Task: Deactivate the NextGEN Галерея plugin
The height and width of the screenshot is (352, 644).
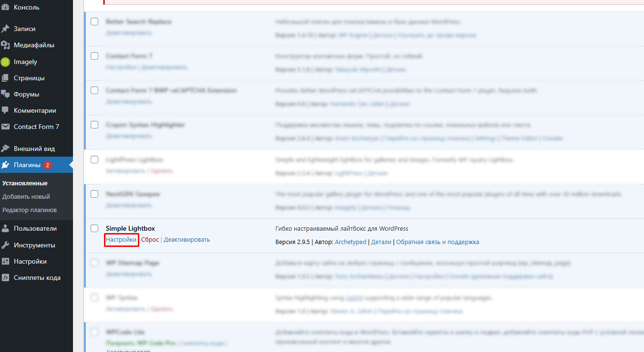Action: [x=129, y=205]
